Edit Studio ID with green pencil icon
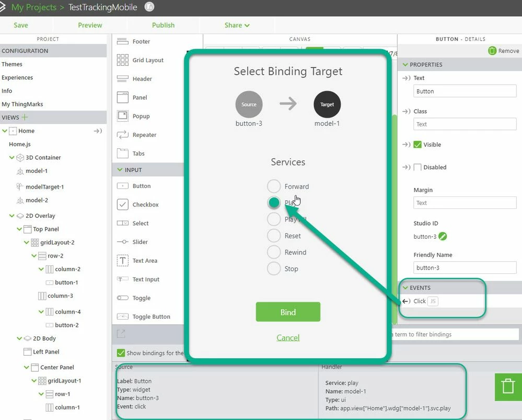Image resolution: width=522 pixels, height=420 pixels. [x=443, y=236]
